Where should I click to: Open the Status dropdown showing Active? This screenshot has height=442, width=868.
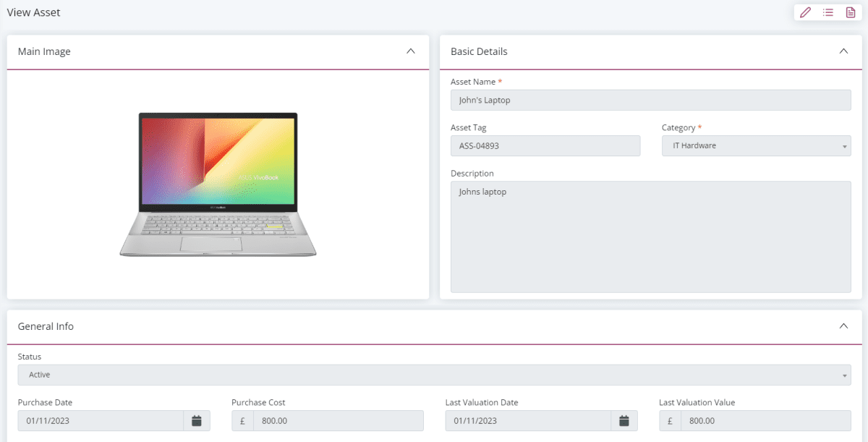(x=434, y=375)
